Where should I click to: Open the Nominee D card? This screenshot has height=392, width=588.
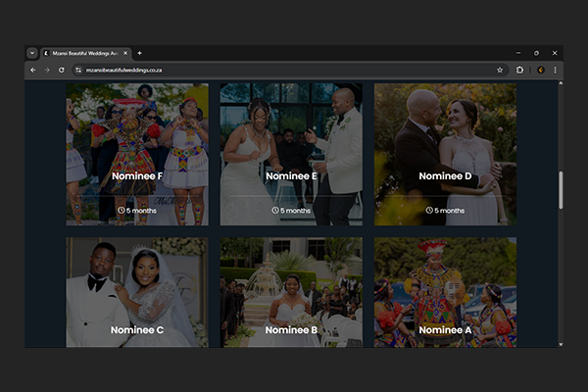pyautogui.click(x=445, y=154)
